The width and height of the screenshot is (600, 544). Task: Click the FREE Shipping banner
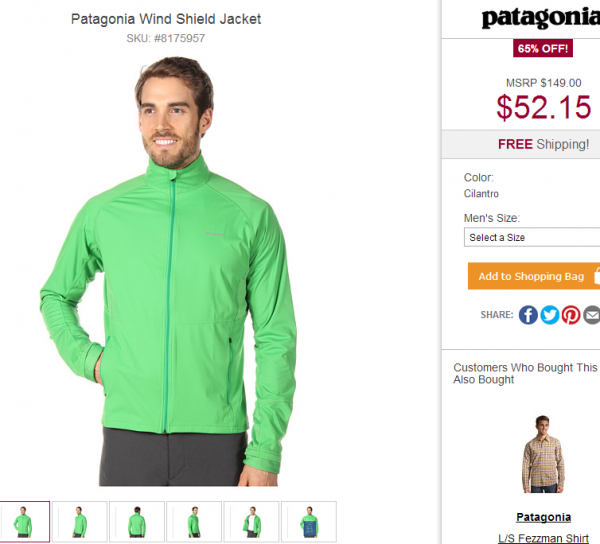tap(543, 144)
